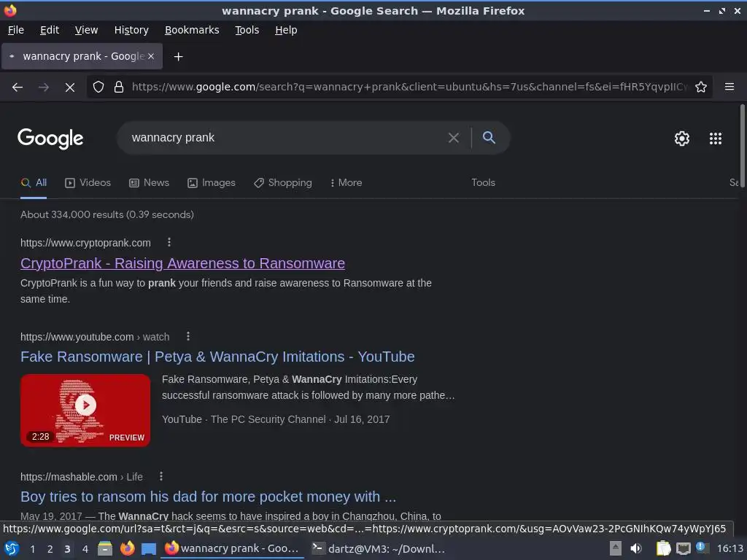This screenshot has height=560, width=747.
Task: Click the forward navigation arrow
Action: click(43, 87)
